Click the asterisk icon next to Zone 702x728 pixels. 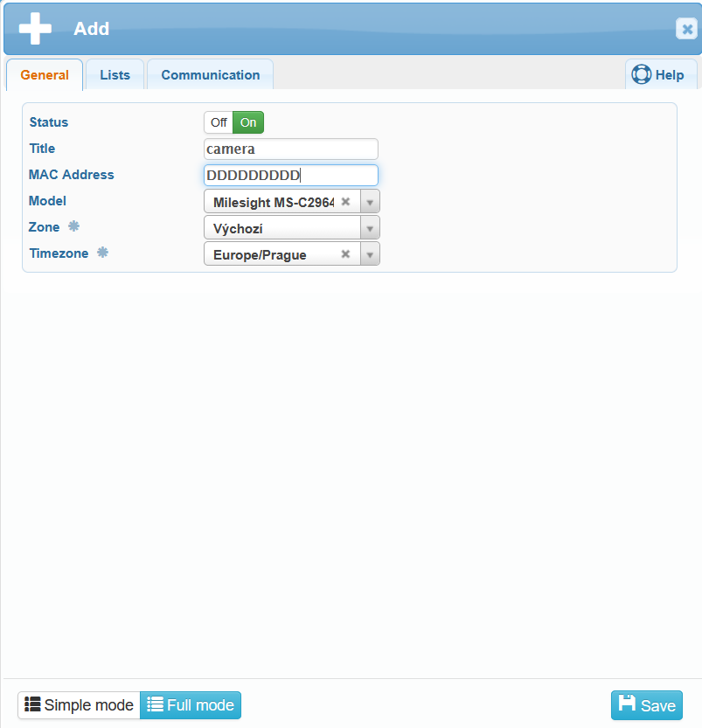(73, 226)
